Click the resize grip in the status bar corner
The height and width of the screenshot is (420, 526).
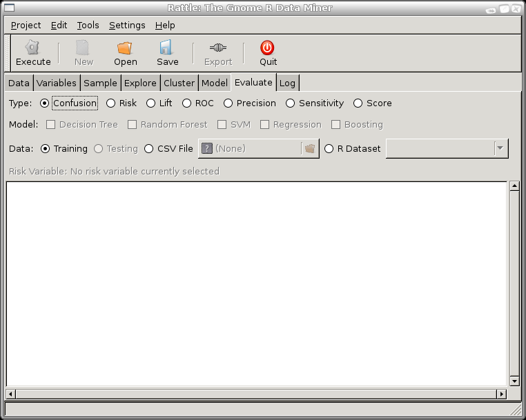(x=516, y=410)
